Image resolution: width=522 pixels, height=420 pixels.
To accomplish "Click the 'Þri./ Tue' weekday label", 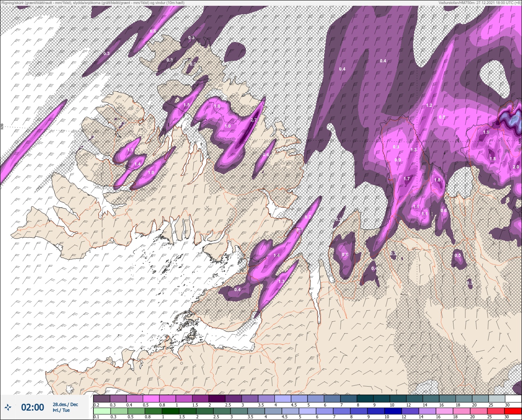I will tap(61, 410).
